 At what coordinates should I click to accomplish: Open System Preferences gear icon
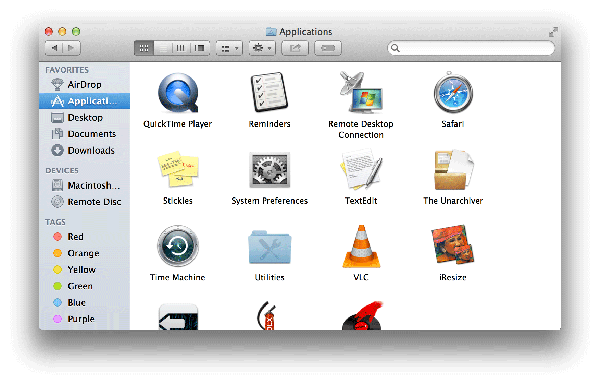tap(269, 170)
